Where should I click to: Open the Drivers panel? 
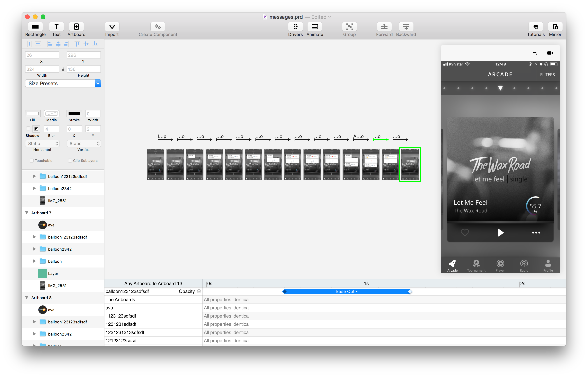click(295, 26)
